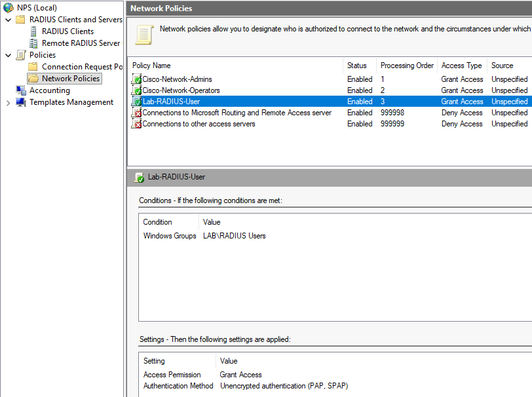The height and width of the screenshot is (397, 532).
Task: Click the Lab-RADIUS-User details header title
Action: coord(176,177)
